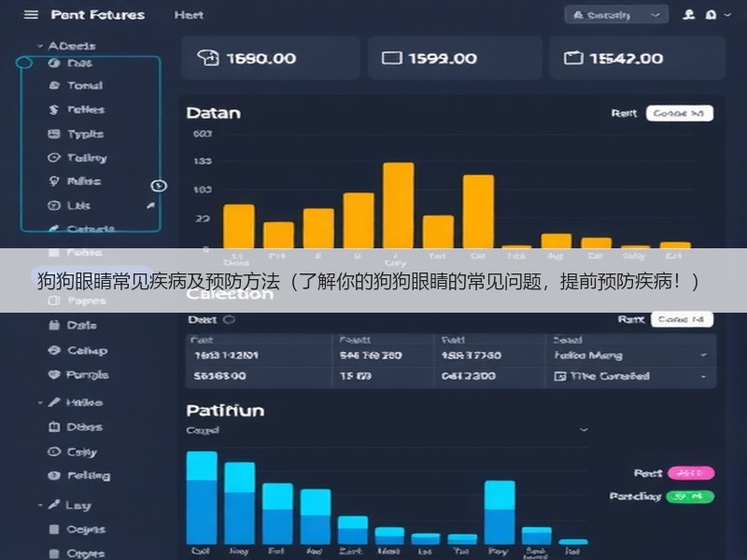Collapse the Lay sidebar group chevron
Screen dimensions: 747x560
(x=40, y=505)
